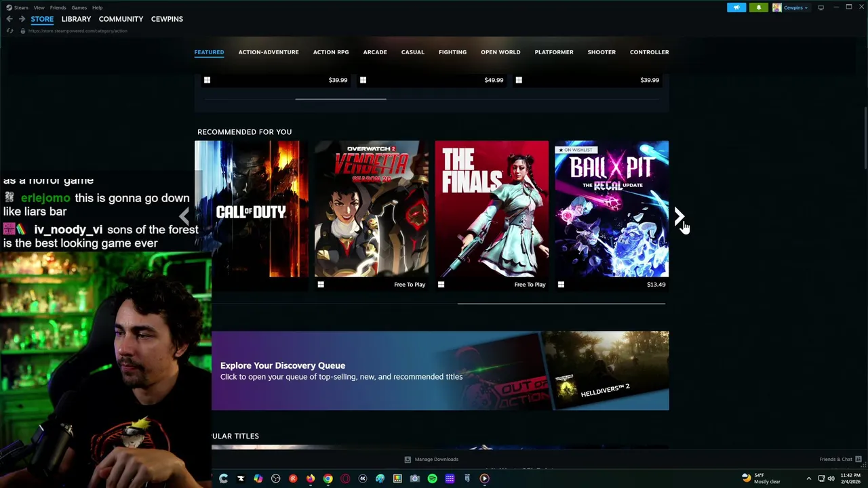Image resolution: width=868 pixels, height=488 pixels.
Task: Switch to Big Picture mode monitor icon
Action: coord(821,7)
